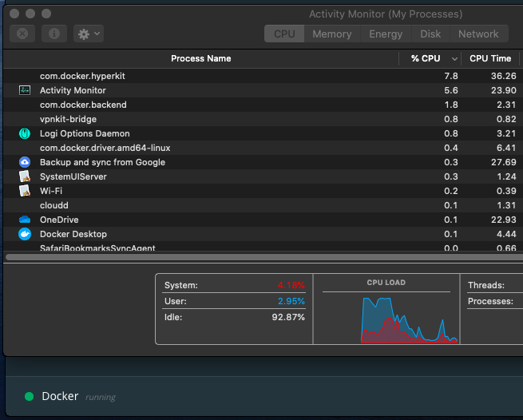The image size is (523, 420).
Task: Click the Activity Monitor window title
Action: click(x=386, y=14)
